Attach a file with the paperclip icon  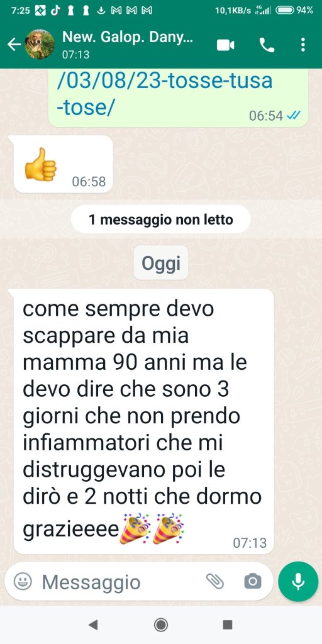(215, 581)
